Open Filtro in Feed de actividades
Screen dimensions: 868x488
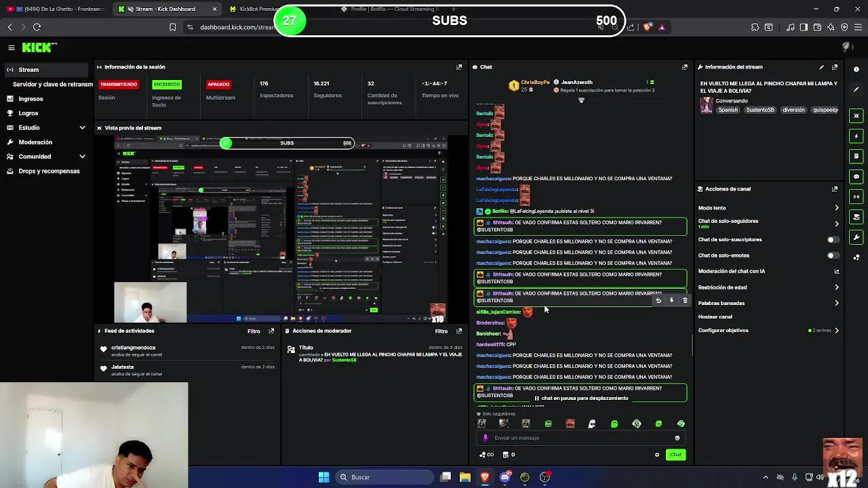tap(254, 331)
